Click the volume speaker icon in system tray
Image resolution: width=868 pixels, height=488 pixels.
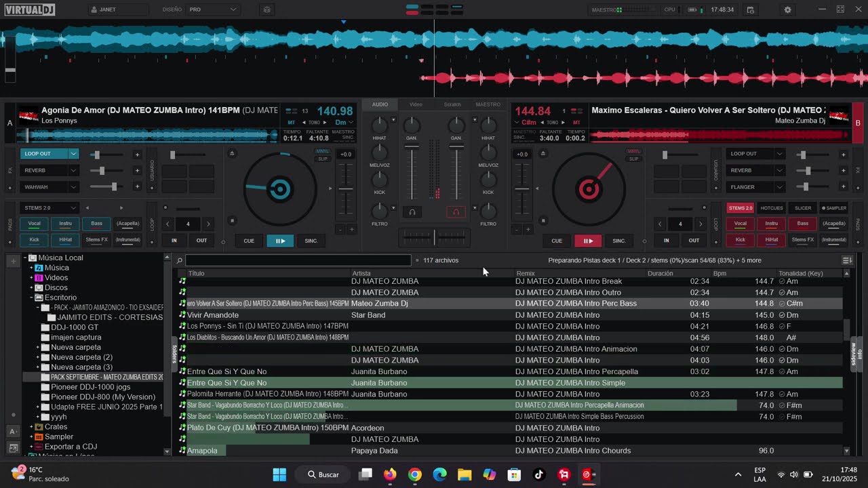point(793,474)
